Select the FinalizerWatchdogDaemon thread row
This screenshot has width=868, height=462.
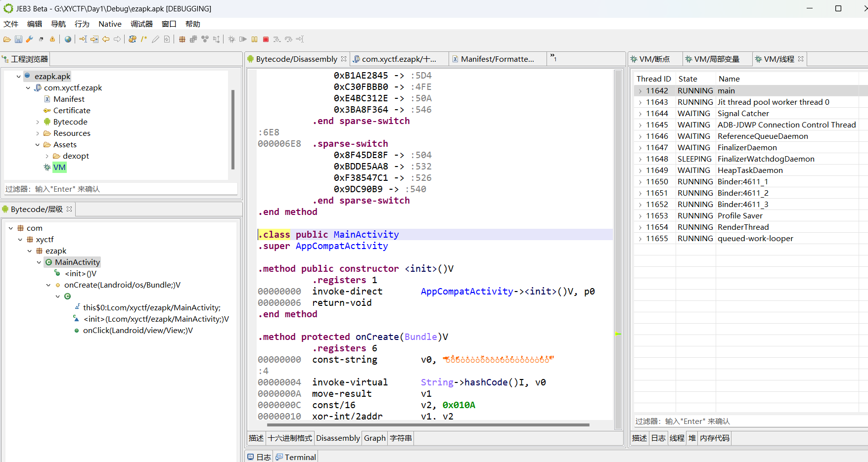pos(750,159)
